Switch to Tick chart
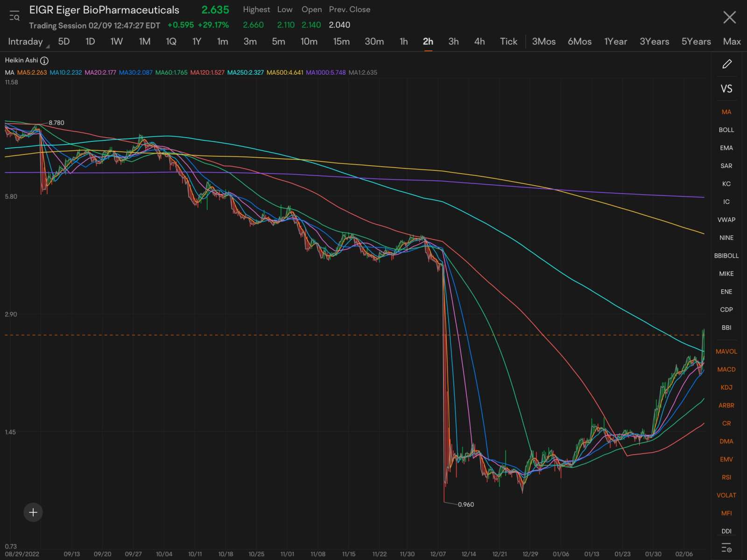 pos(508,42)
